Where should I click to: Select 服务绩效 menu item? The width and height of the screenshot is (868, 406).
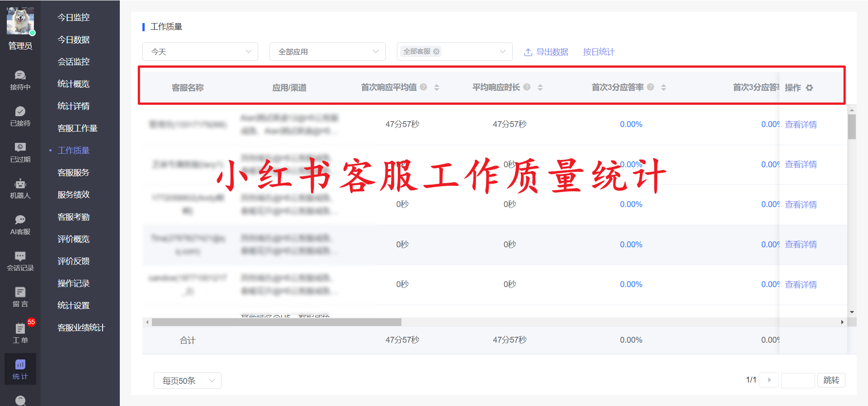tap(74, 194)
